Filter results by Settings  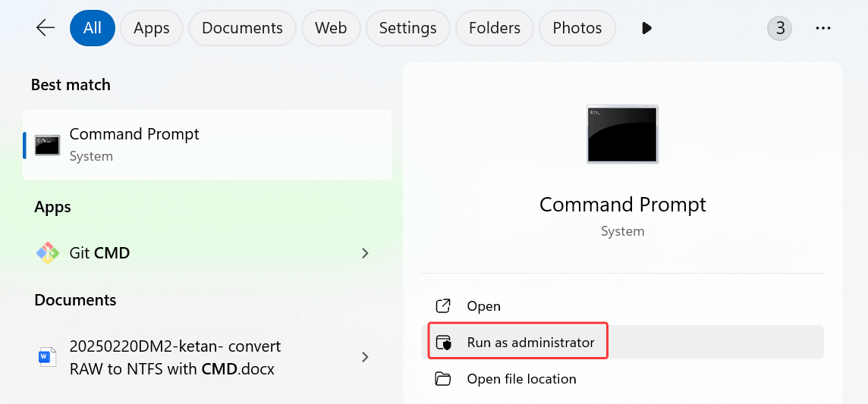point(407,28)
